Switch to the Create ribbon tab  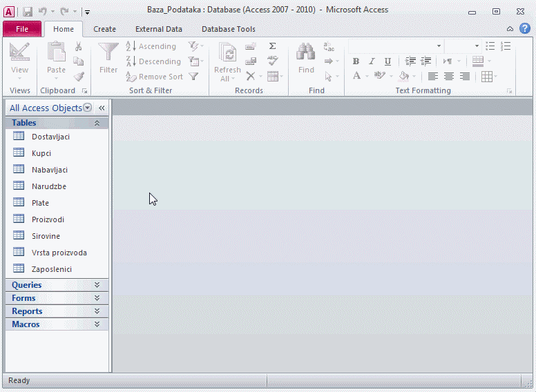pos(104,29)
